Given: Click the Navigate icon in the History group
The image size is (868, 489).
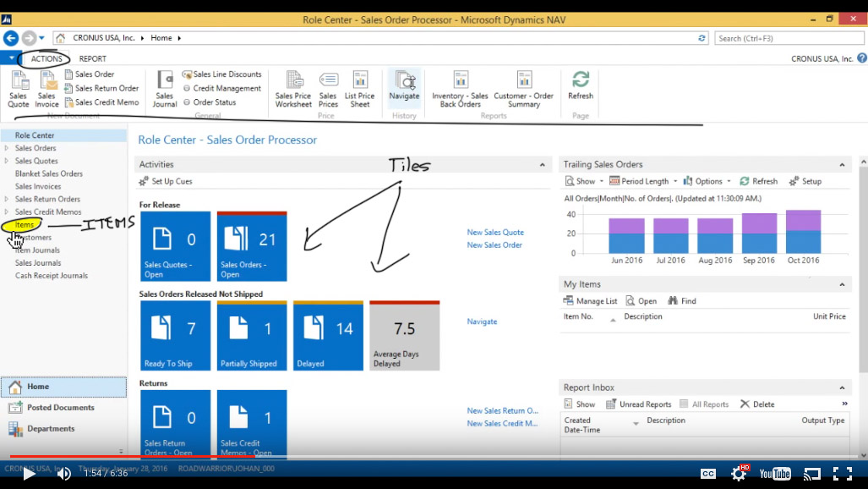Looking at the screenshot, I should click(x=404, y=85).
